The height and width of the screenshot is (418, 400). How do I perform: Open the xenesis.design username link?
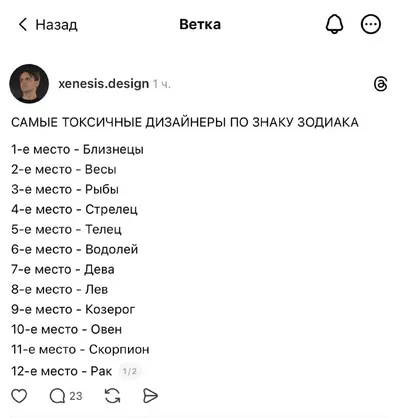103,83
